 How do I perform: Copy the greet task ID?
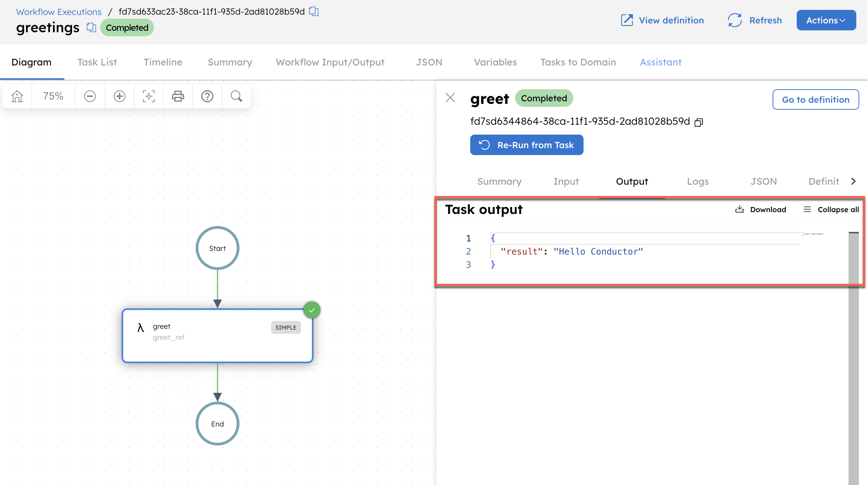(699, 122)
